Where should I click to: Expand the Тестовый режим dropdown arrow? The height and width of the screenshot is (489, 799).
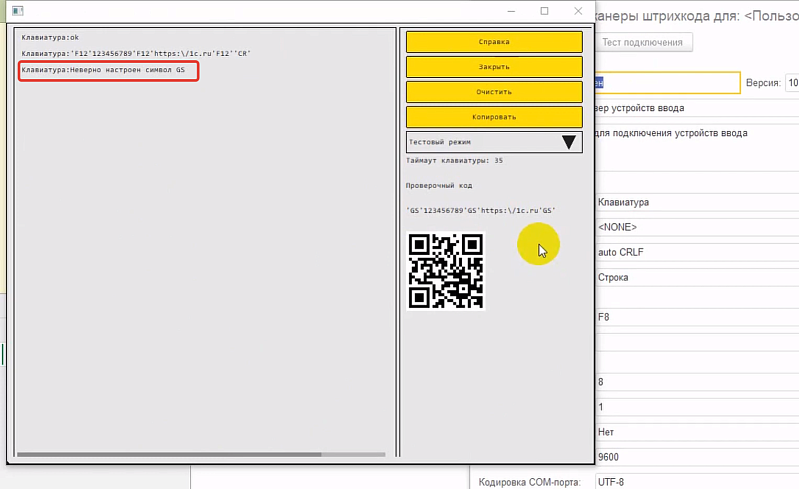pyautogui.click(x=569, y=142)
